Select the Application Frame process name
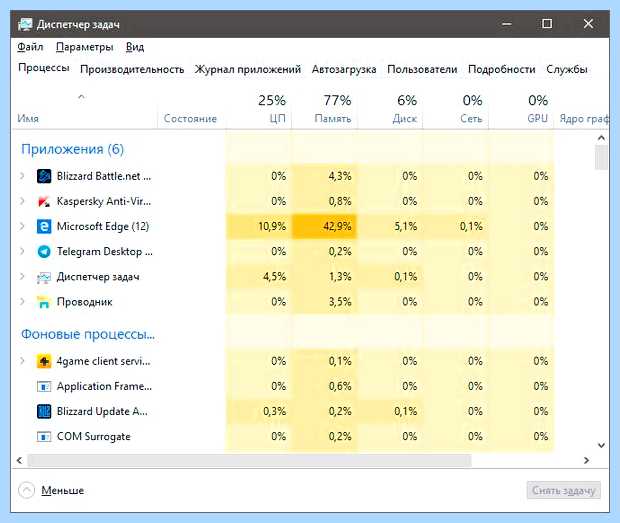 click(104, 386)
